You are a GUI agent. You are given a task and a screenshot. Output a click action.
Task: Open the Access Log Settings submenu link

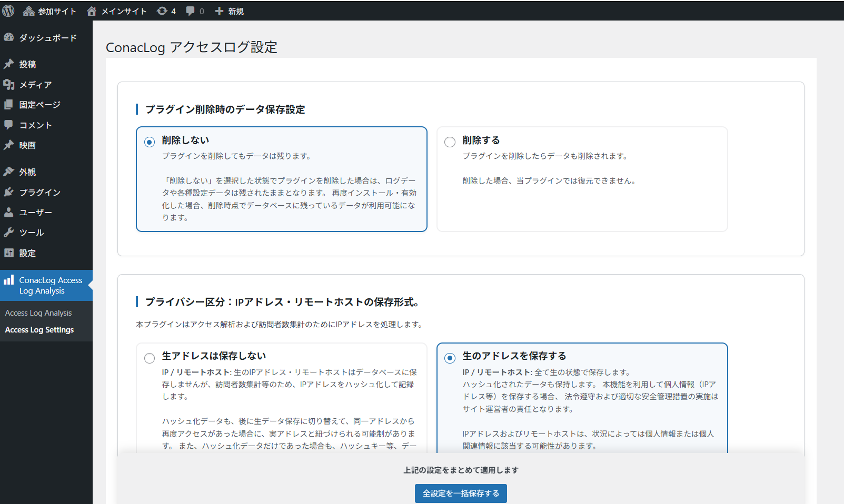click(39, 330)
